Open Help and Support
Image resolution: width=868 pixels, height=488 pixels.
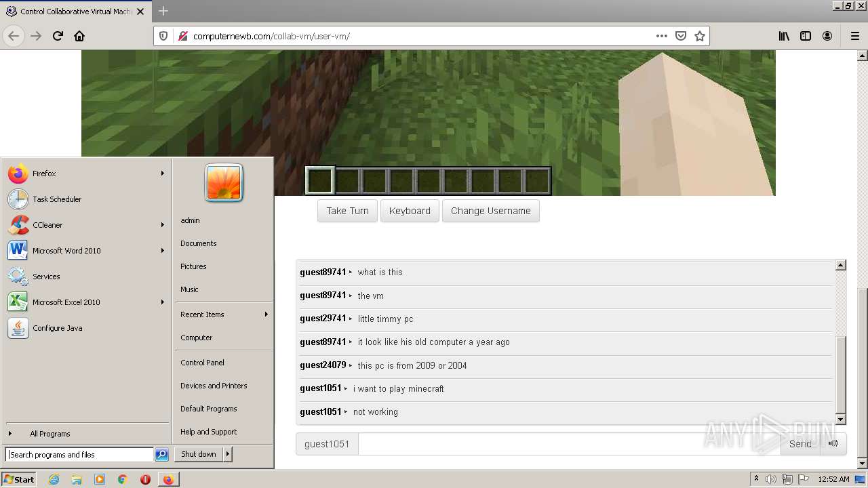click(x=209, y=432)
